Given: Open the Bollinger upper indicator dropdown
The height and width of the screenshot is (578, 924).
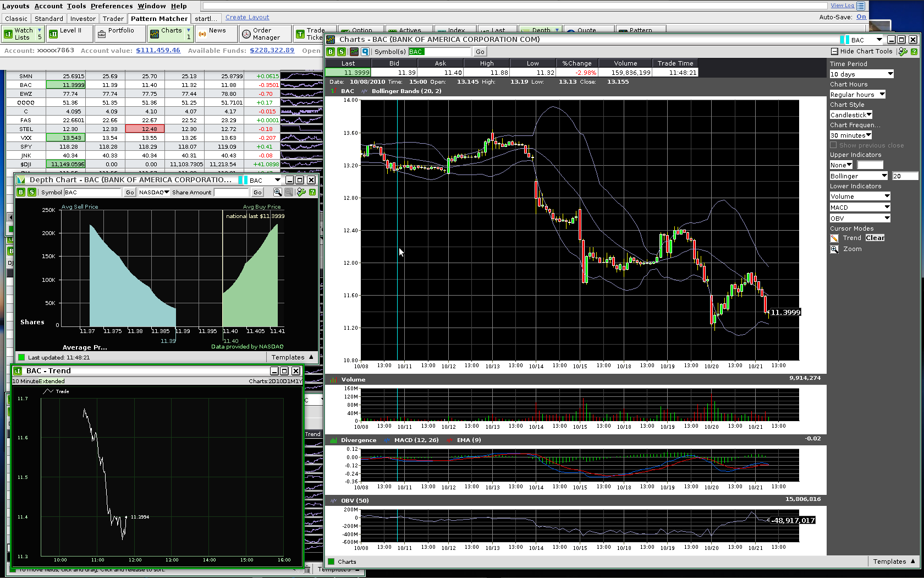Looking at the screenshot, I should pos(859,176).
